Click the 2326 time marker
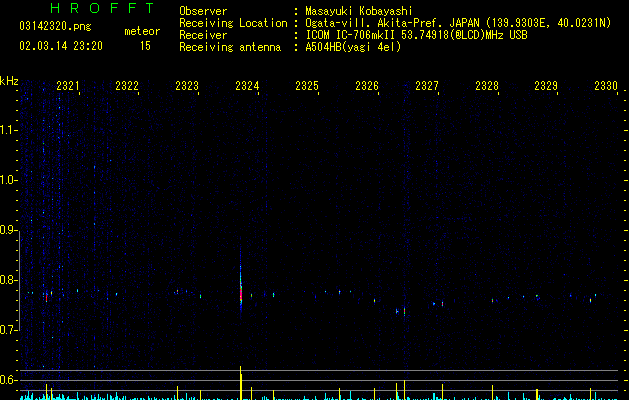Image resolution: width=629 pixels, height=400 pixels. pyautogui.click(x=367, y=86)
